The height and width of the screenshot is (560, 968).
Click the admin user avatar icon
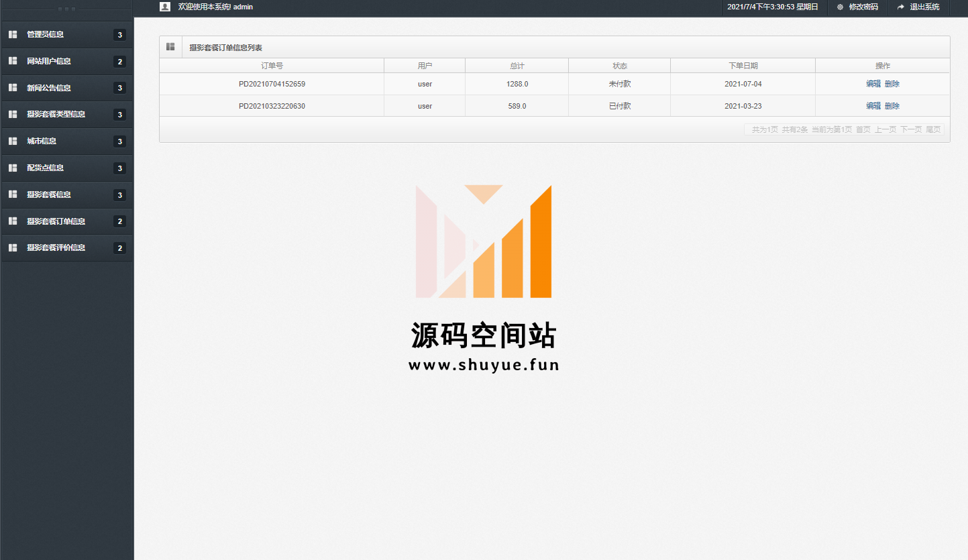pyautogui.click(x=165, y=7)
